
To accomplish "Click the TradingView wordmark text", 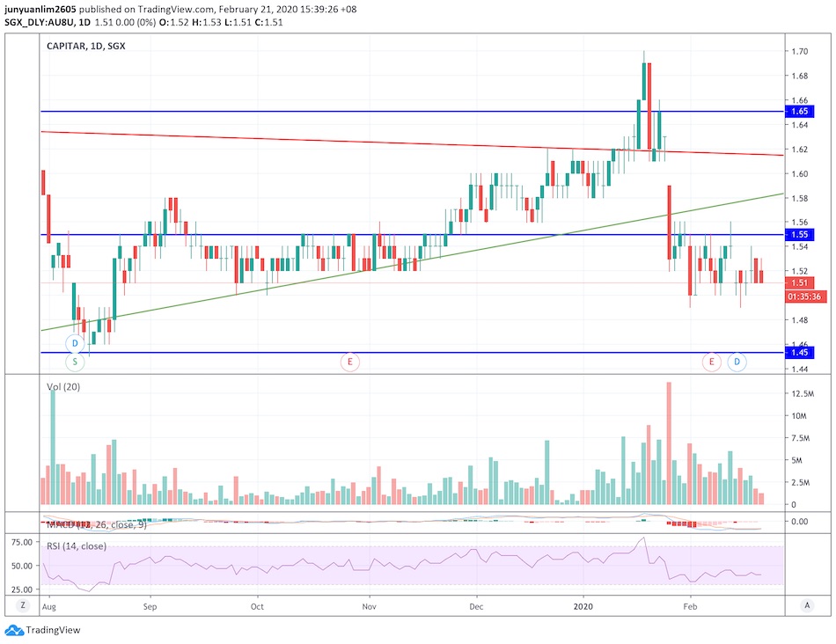I will coord(54,630).
